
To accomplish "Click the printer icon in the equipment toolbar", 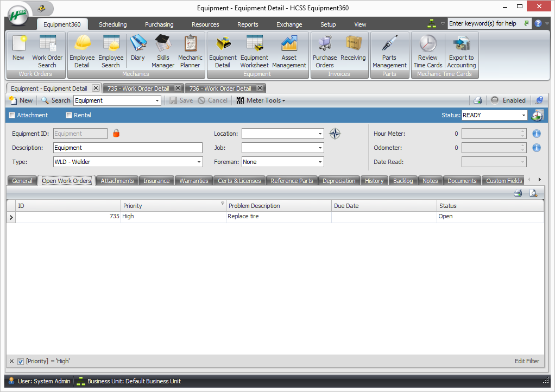I will tap(477, 100).
